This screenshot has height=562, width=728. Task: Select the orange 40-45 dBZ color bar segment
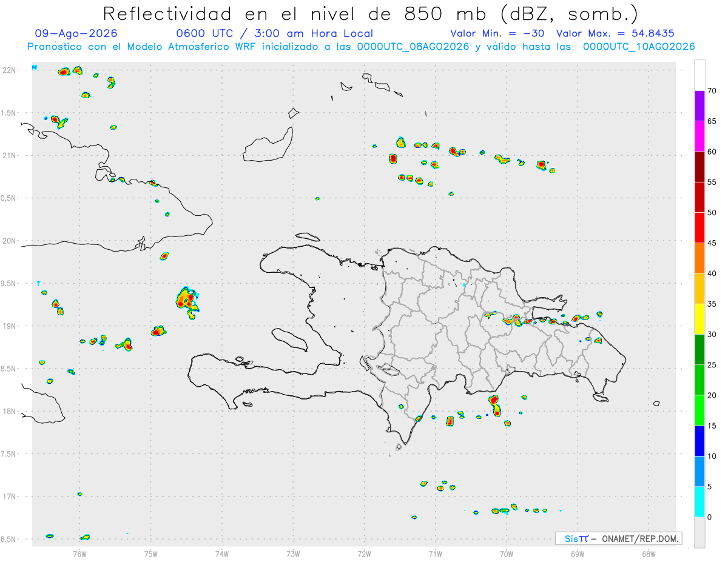pyautogui.click(x=699, y=258)
